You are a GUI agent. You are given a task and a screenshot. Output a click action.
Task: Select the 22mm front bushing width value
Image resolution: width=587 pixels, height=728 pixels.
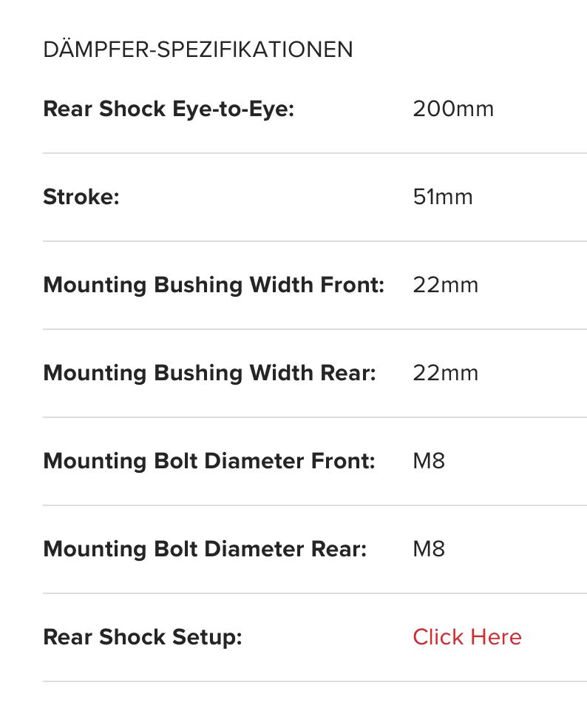445,285
